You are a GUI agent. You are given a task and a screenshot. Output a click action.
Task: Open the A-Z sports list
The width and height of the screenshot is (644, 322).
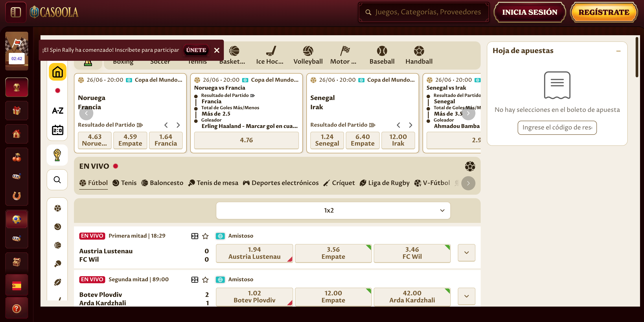pos(57,110)
